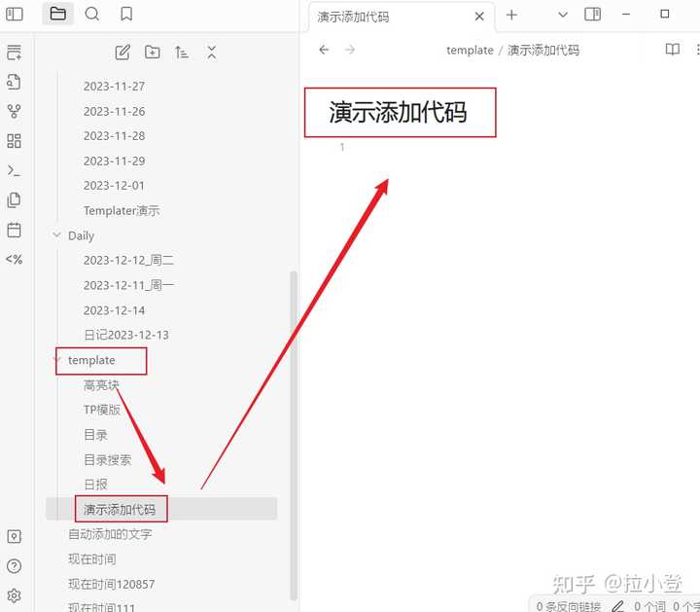Open command palette from the ribbon
700x612 pixels.
tap(14, 170)
